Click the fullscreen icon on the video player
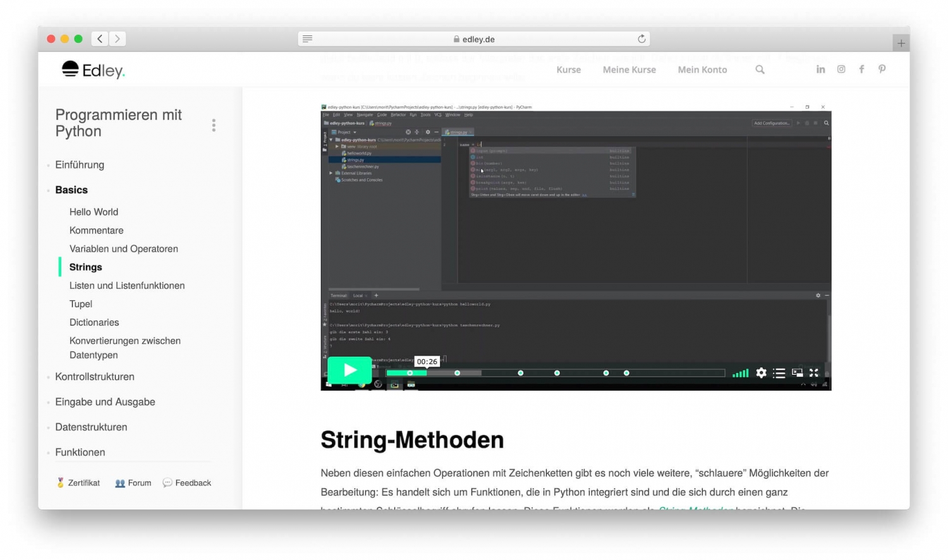 click(814, 373)
